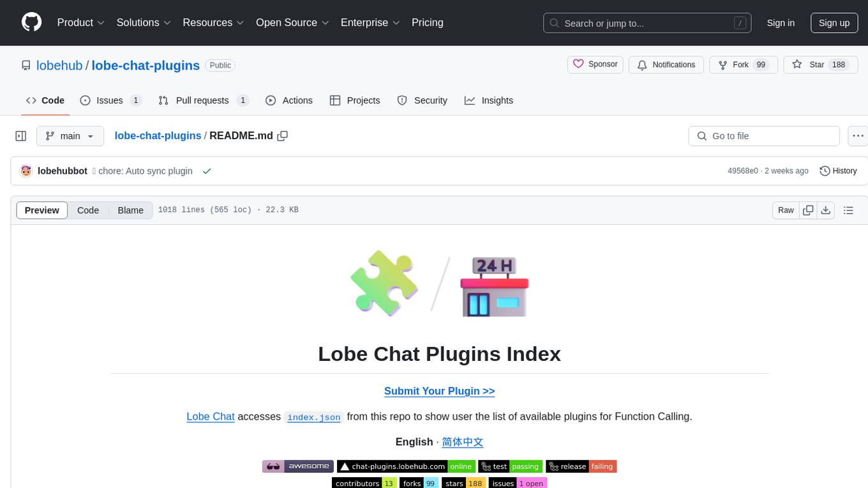Screen dimensions: 868x488
Task: Copy the README.md file path
Action: click(283, 135)
